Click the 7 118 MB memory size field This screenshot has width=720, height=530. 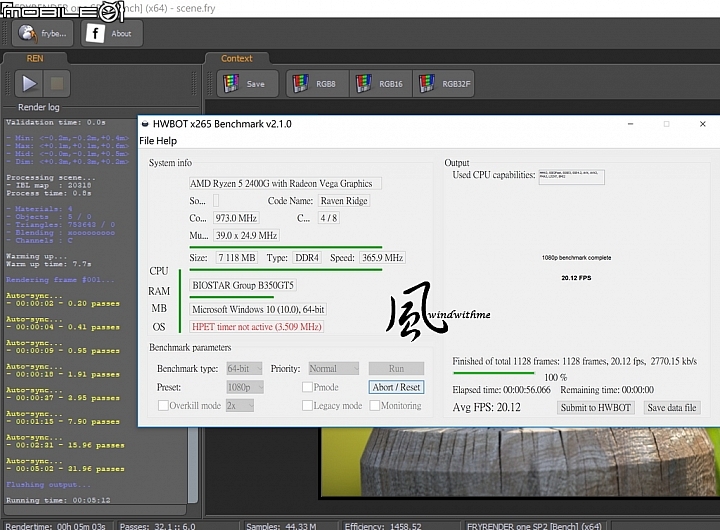tap(236, 258)
